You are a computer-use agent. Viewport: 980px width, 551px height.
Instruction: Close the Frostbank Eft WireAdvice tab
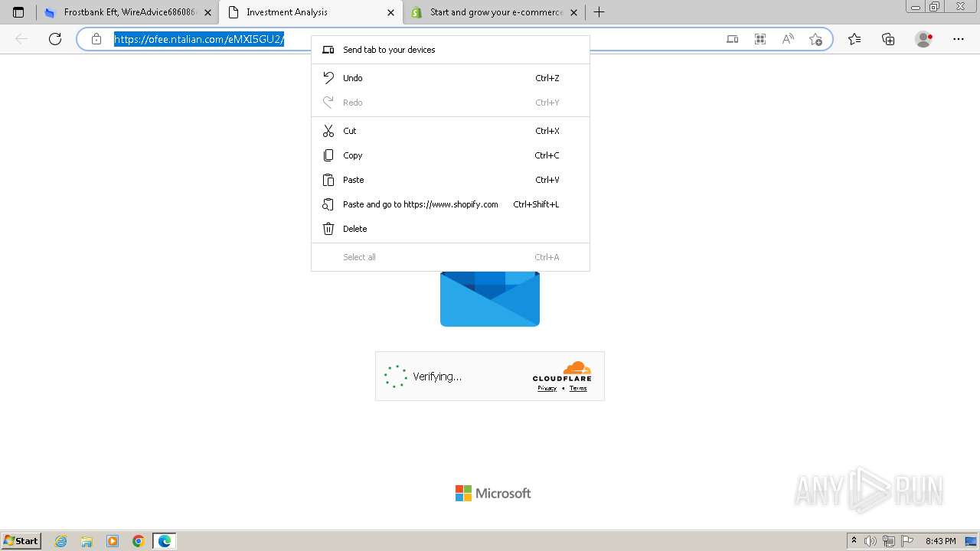point(207,12)
